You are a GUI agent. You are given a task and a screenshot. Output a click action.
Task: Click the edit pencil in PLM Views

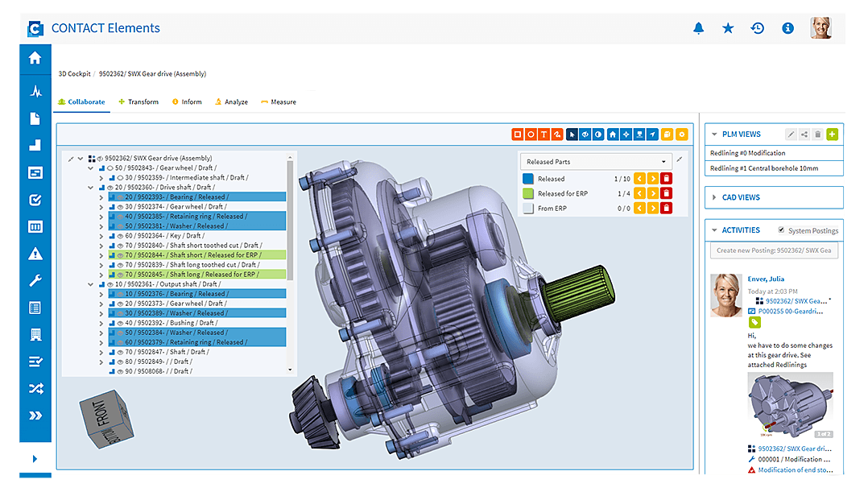[792, 134]
